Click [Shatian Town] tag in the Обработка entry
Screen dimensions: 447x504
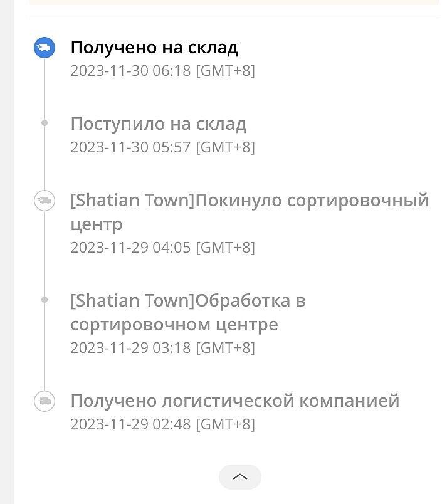132,301
